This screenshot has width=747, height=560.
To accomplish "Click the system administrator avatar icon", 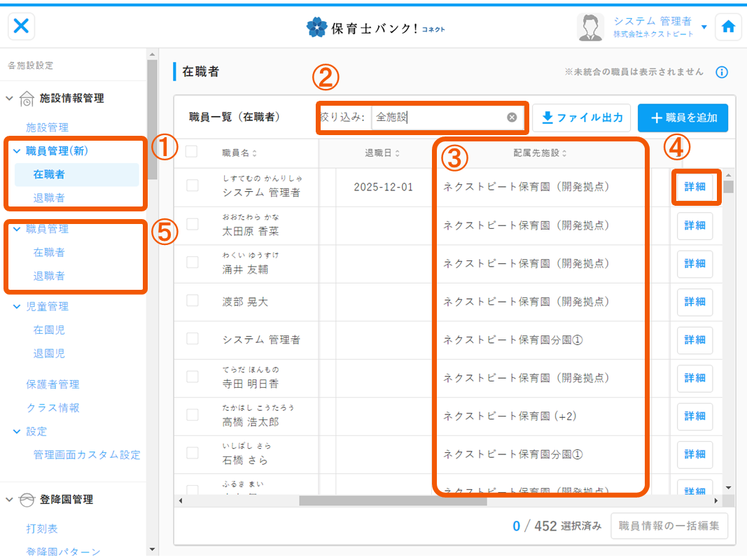I will pos(590,27).
